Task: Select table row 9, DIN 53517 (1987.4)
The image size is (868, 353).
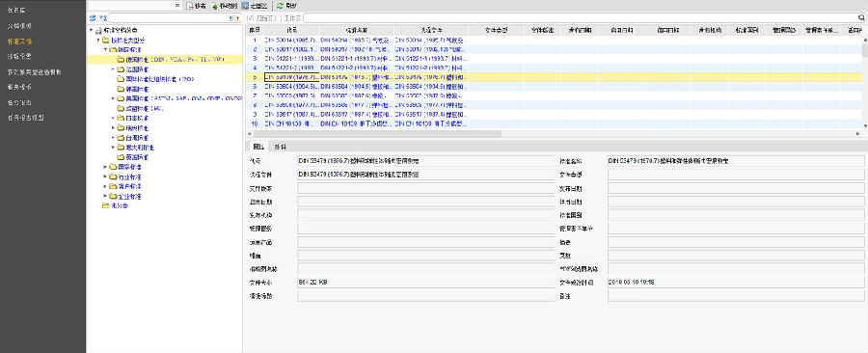Action: pyautogui.click(x=553, y=114)
